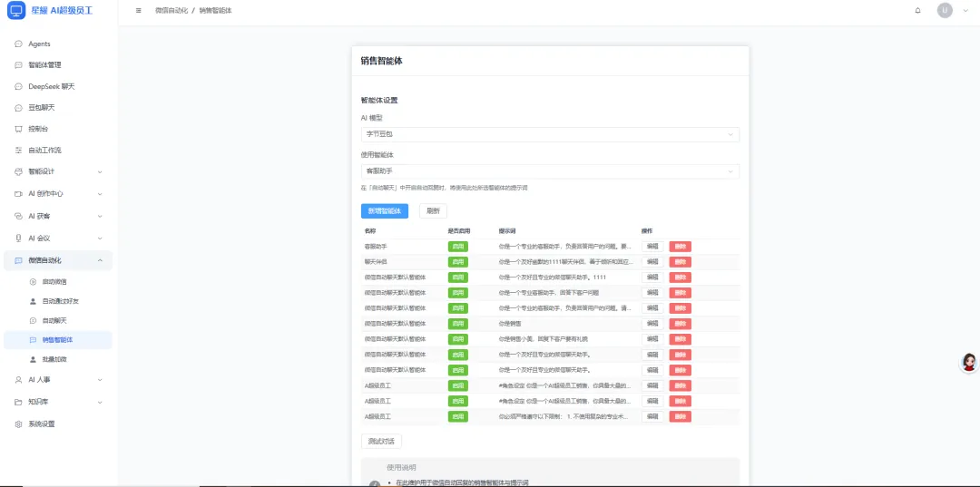Click the 名称 column header
980x487 pixels.
click(x=370, y=231)
